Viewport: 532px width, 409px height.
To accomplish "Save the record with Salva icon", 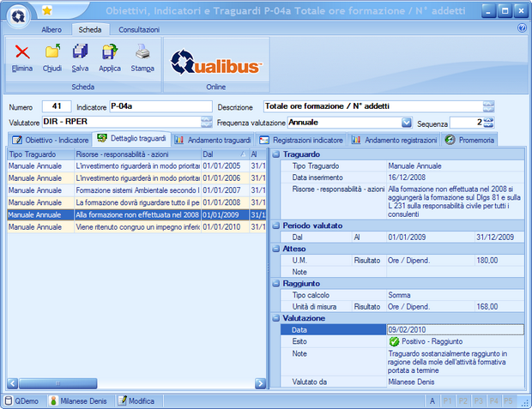I will 80,55.
